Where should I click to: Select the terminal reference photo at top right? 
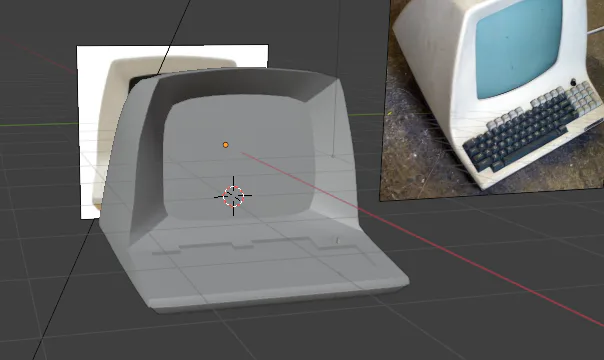tap(492, 100)
